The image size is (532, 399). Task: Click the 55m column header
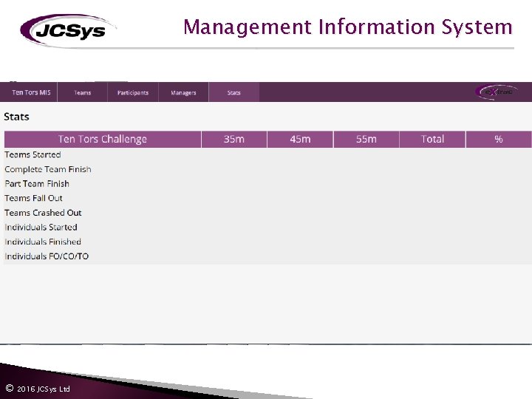click(x=366, y=139)
